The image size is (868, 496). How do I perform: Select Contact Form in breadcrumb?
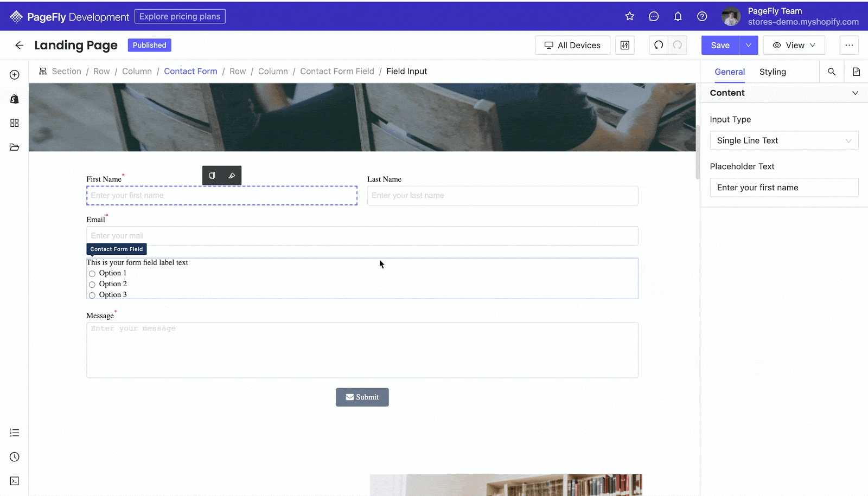pyautogui.click(x=190, y=71)
